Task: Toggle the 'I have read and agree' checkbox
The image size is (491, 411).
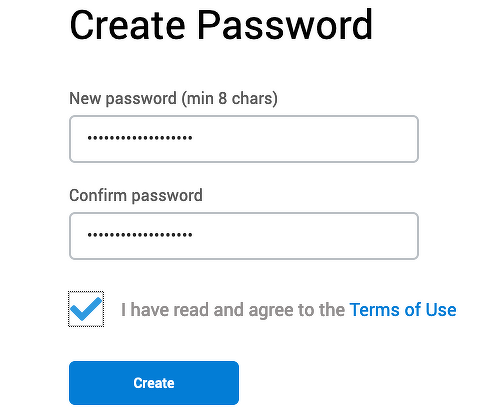Action: (x=86, y=309)
